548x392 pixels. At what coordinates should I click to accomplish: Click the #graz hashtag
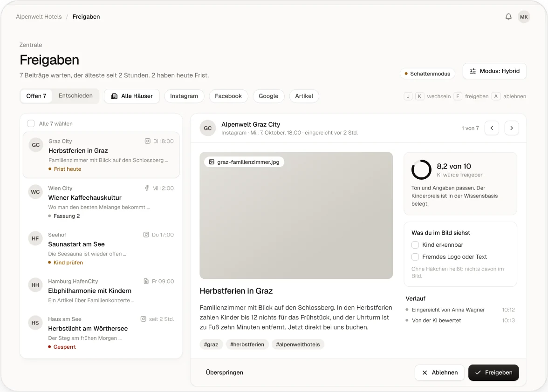click(x=211, y=345)
